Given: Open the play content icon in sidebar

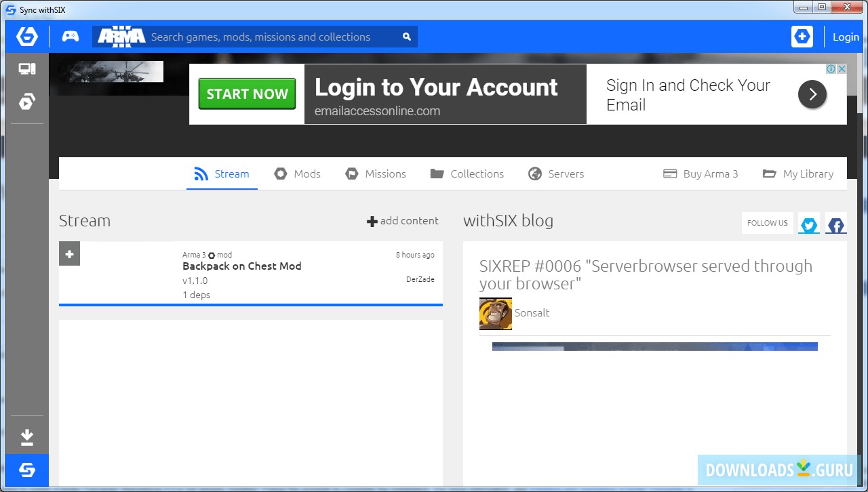Looking at the screenshot, I should click(27, 102).
